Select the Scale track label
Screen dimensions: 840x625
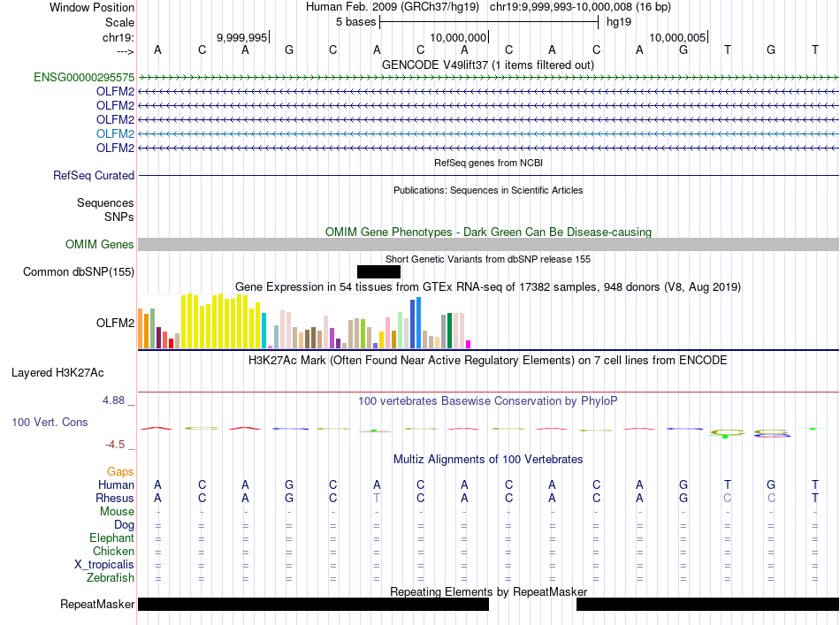tap(119, 22)
